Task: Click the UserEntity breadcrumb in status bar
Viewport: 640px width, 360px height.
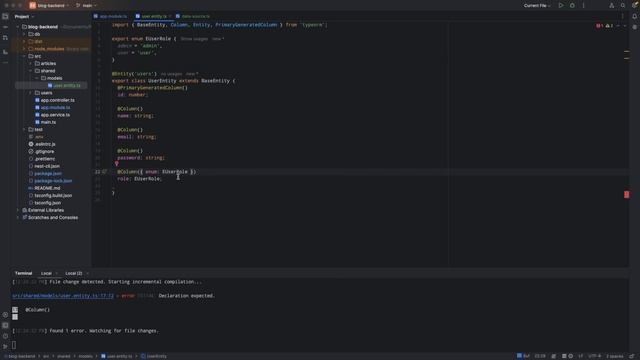Action: coord(154,356)
